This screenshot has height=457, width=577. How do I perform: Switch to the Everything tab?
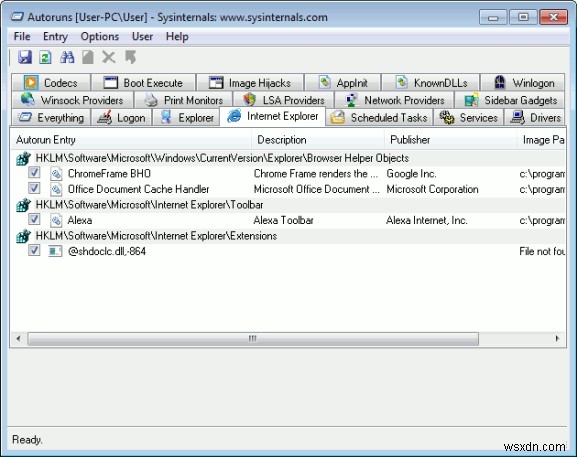point(51,117)
